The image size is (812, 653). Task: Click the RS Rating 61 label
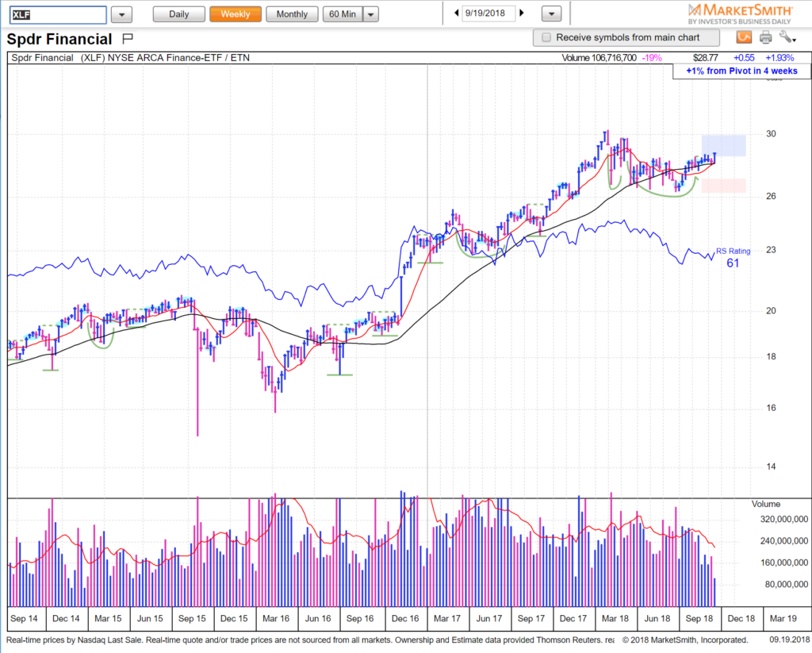(733, 258)
